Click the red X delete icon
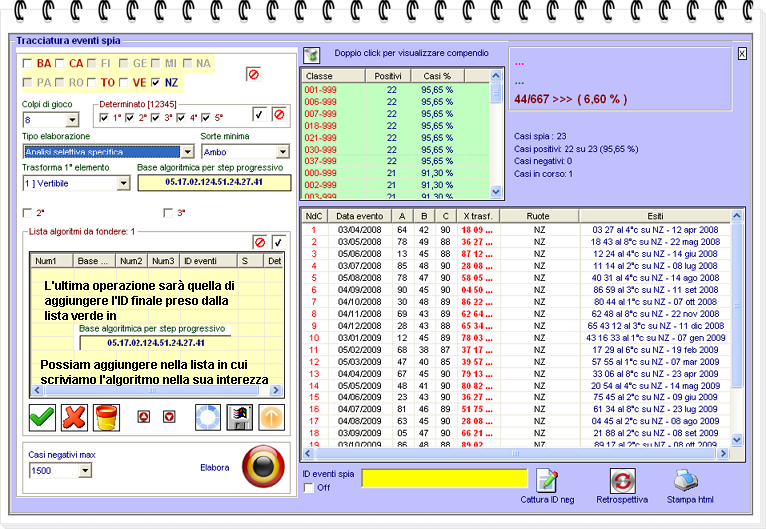 click(75, 417)
